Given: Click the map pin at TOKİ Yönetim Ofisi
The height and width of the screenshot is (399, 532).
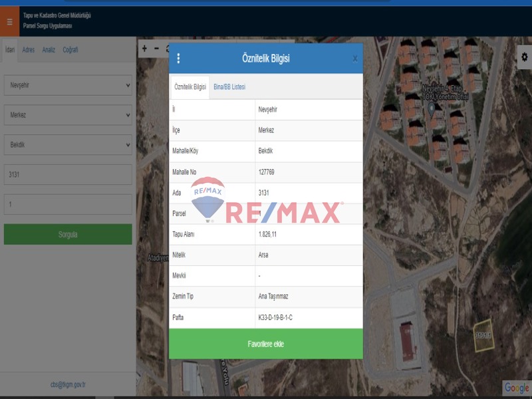Looking at the screenshot, I should coord(431,108).
